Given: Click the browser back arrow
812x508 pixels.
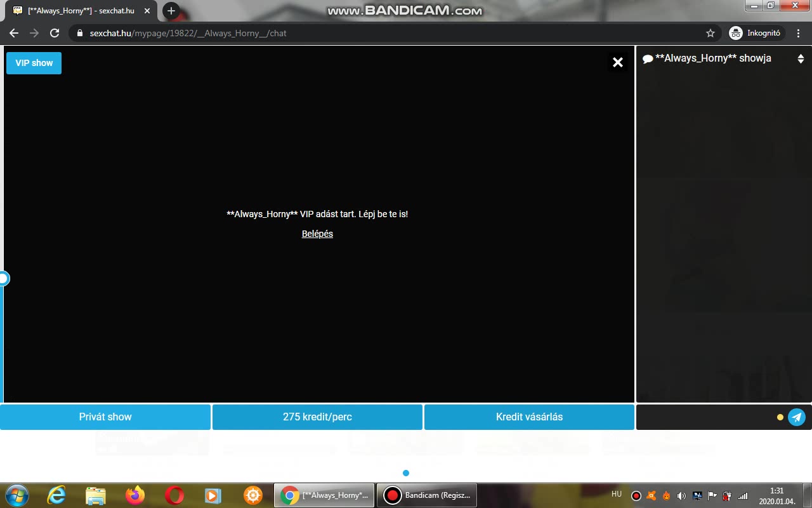Looking at the screenshot, I should pos(14,33).
